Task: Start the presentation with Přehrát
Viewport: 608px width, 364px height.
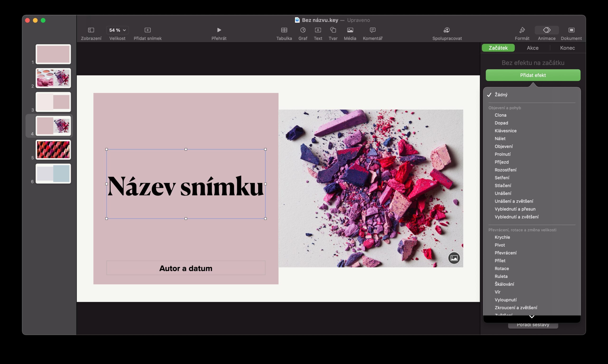Action: click(219, 30)
